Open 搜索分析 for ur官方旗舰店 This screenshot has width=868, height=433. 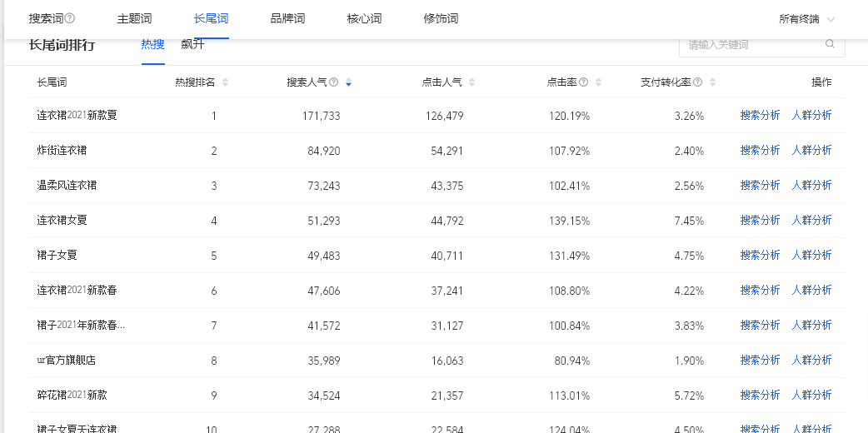[x=760, y=360]
